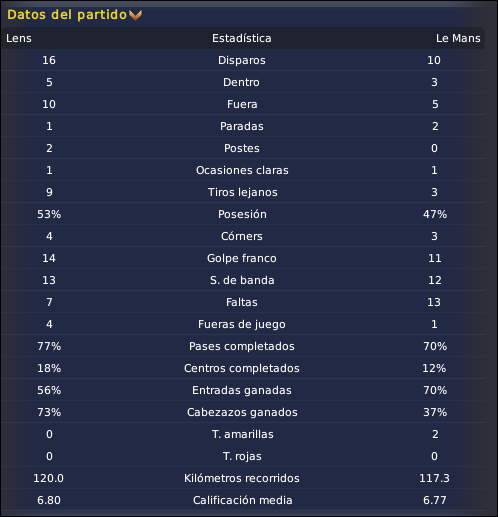This screenshot has width=498, height=517.
Task: Select the Disparos statistic row
Action: coord(243,60)
